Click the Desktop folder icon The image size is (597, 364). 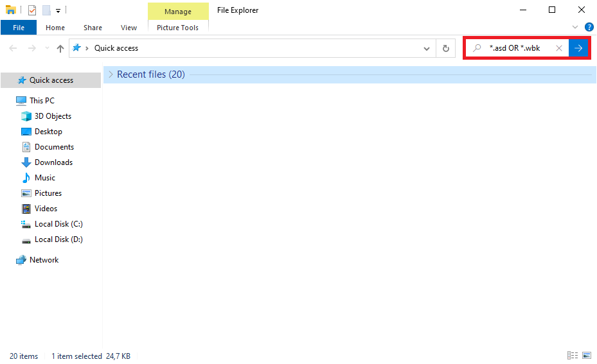pos(26,132)
